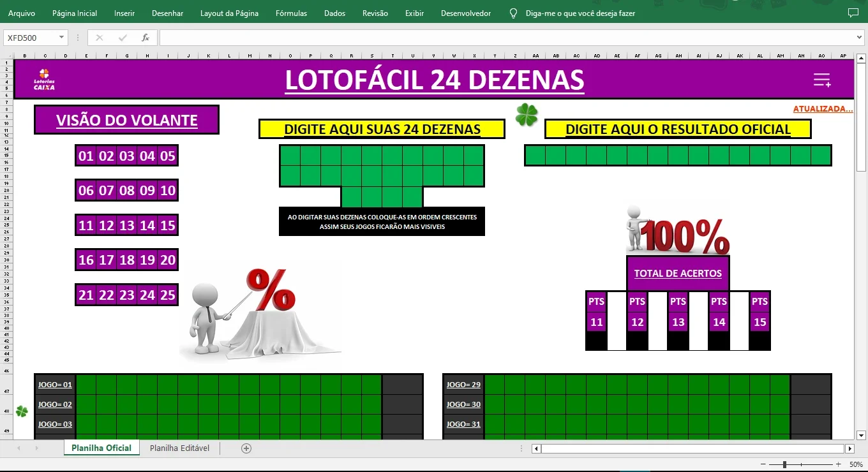The image size is (868, 472).
Task: Click the percent presenter figure image
Action: [x=260, y=314]
